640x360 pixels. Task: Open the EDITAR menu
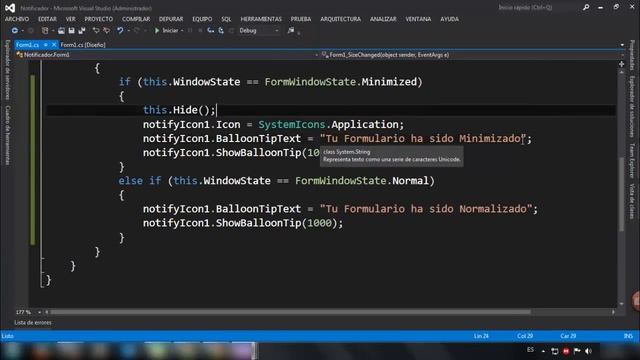[47, 19]
